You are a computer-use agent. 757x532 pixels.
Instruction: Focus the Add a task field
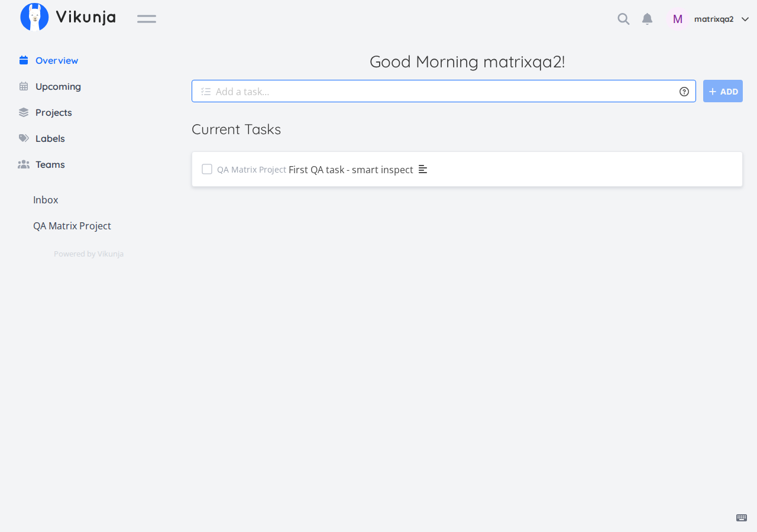pyautogui.click(x=444, y=91)
